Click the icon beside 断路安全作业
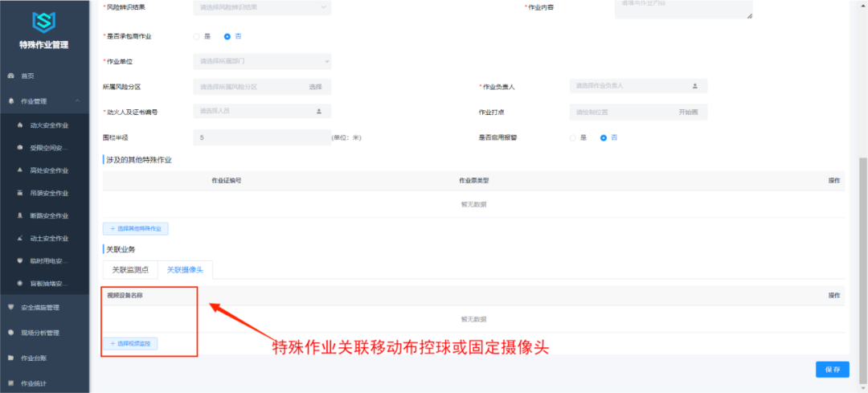868x393 pixels. pyautogui.click(x=20, y=215)
